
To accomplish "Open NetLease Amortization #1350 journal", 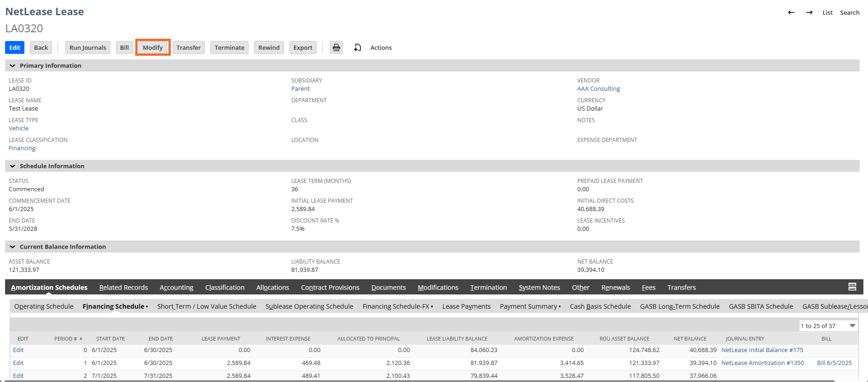I will pos(763,363).
